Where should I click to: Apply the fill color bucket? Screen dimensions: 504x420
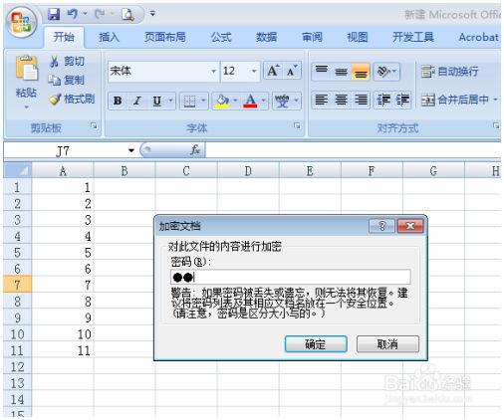[222, 101]
